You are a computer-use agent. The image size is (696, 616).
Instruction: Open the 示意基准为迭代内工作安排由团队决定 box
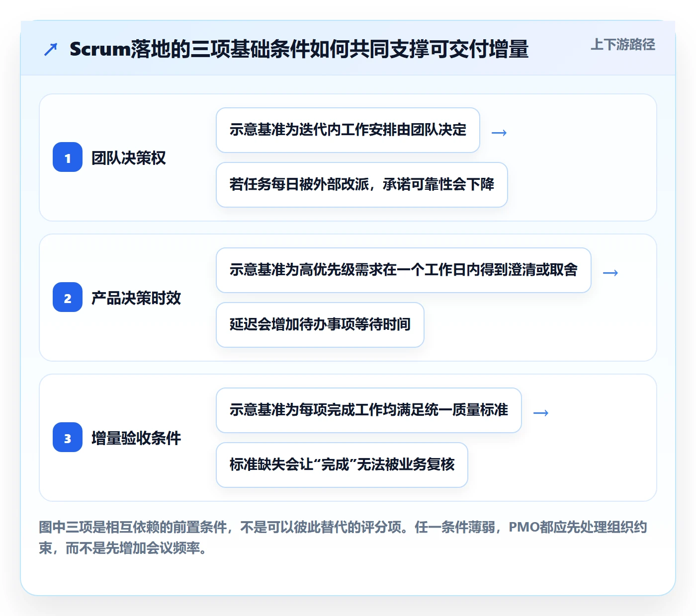point(348,130)
